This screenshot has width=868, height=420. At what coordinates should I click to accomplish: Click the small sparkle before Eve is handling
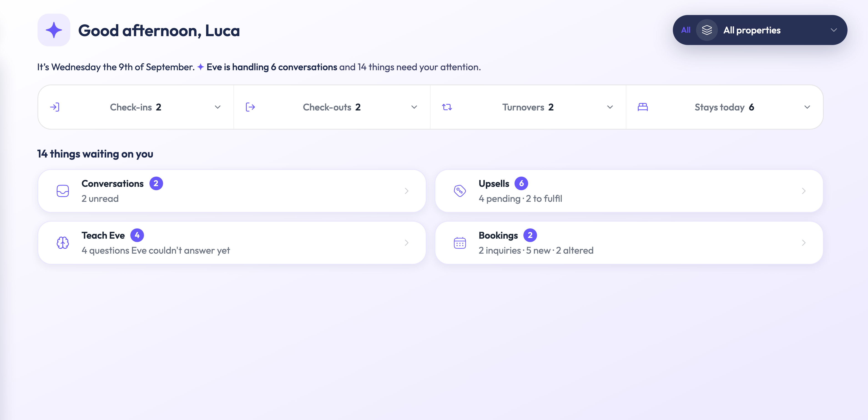tap(200, 67)
